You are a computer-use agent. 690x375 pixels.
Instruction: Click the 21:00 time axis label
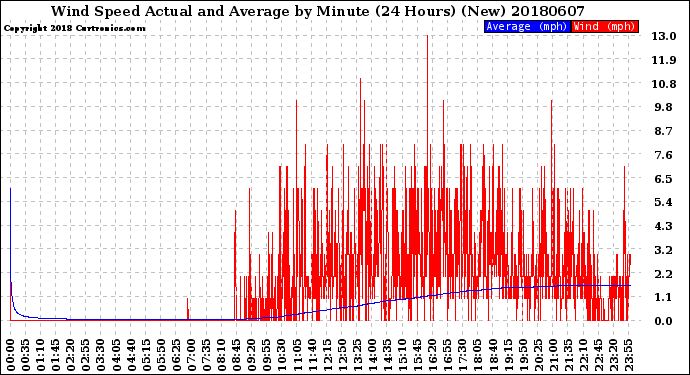tap(553, 355)
